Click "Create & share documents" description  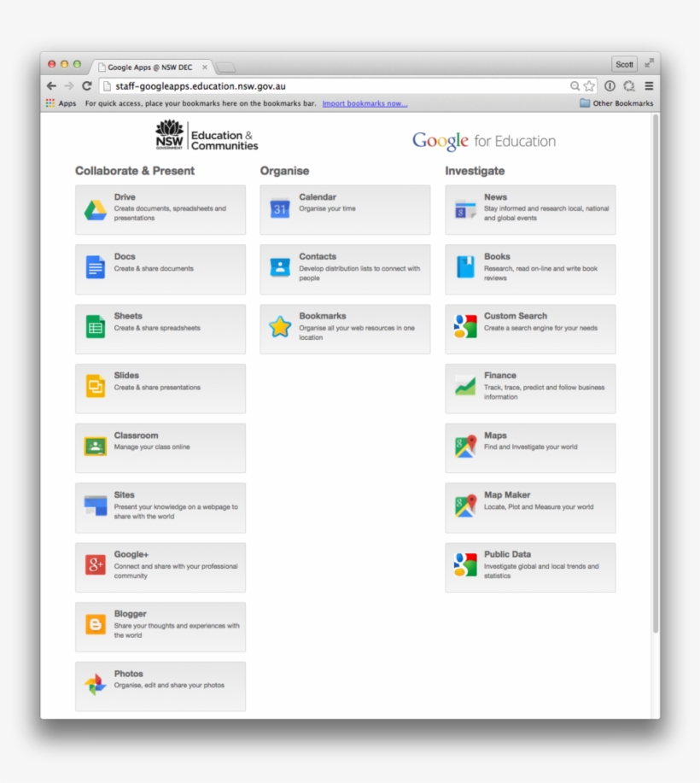[x=154, y=269]
